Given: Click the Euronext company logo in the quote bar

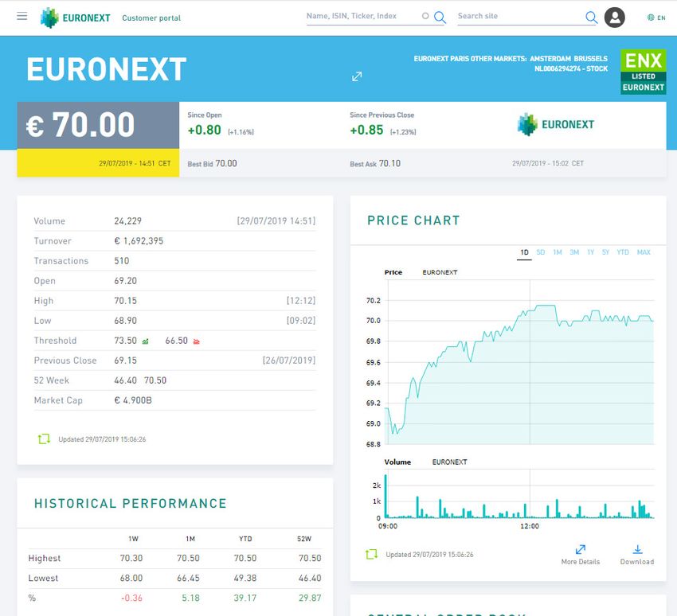Looking at the screenshot, I should click(x=556, y=124).
